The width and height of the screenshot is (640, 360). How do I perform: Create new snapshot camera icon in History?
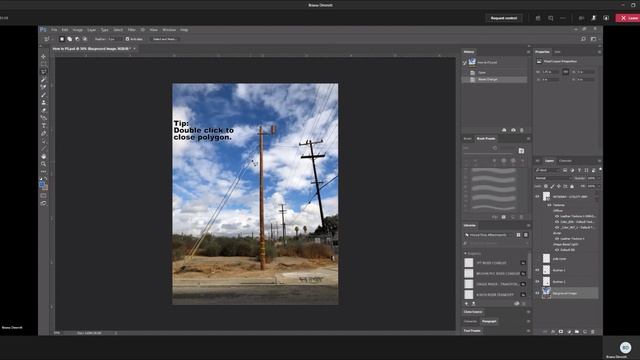513,130
